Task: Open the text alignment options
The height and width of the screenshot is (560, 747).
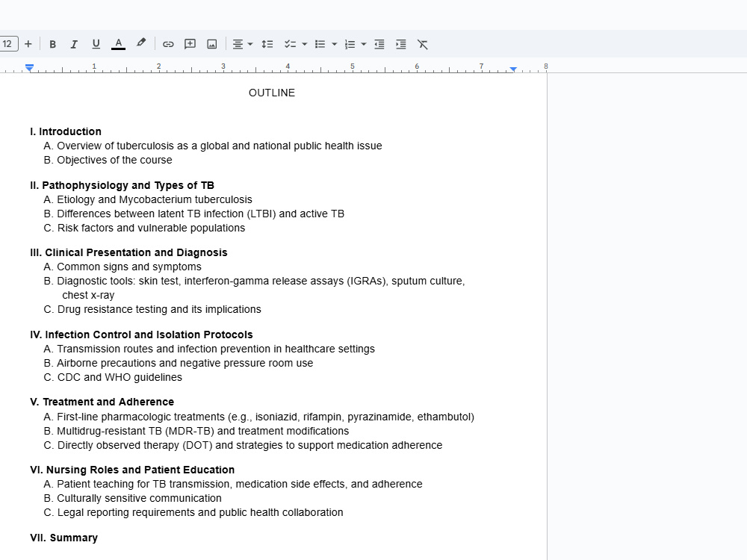Action: tap(238, 44)
